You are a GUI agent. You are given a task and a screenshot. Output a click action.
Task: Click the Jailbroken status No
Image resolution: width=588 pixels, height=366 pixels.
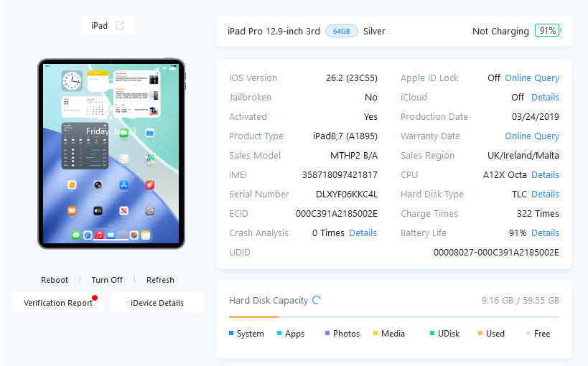pyautogui.click(x=371, y=97)
